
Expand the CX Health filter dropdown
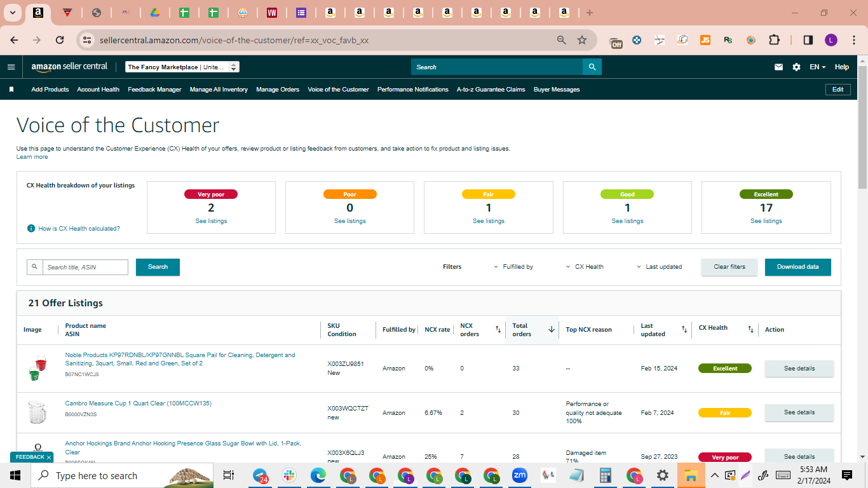tap(585, 267)
